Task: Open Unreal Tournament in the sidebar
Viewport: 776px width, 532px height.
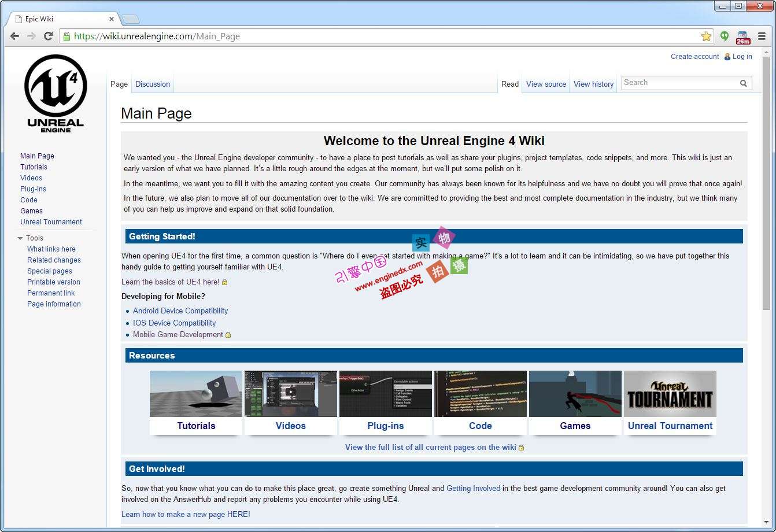Action: [51, 222]
